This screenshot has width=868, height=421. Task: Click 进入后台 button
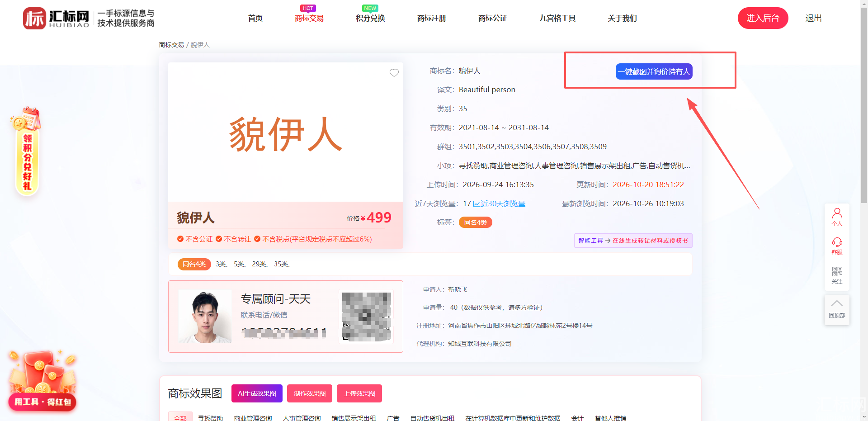(763, 18)
